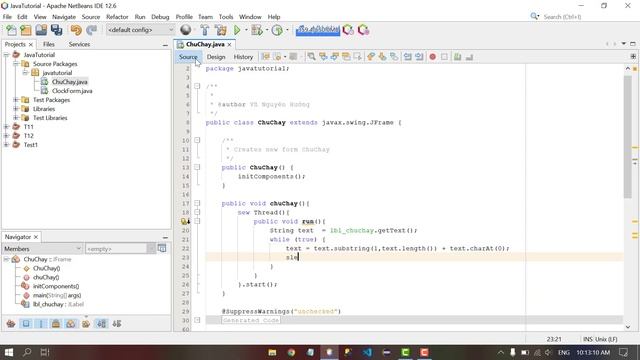Collapse the chuChay method code fold
Image resolution: width=640 pixels, height=360 pixels.
pos(197,203)
